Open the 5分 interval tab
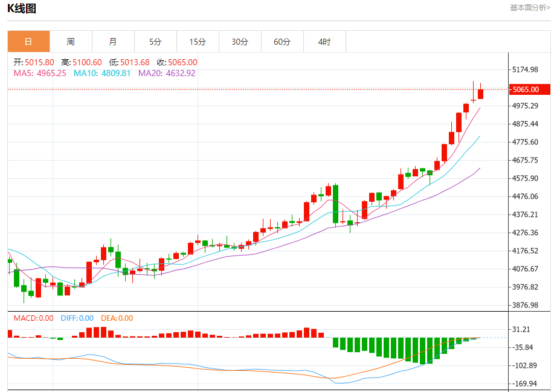Image resolution: width=557 pixels, height=392 pixels. click(x=155, y=42)
